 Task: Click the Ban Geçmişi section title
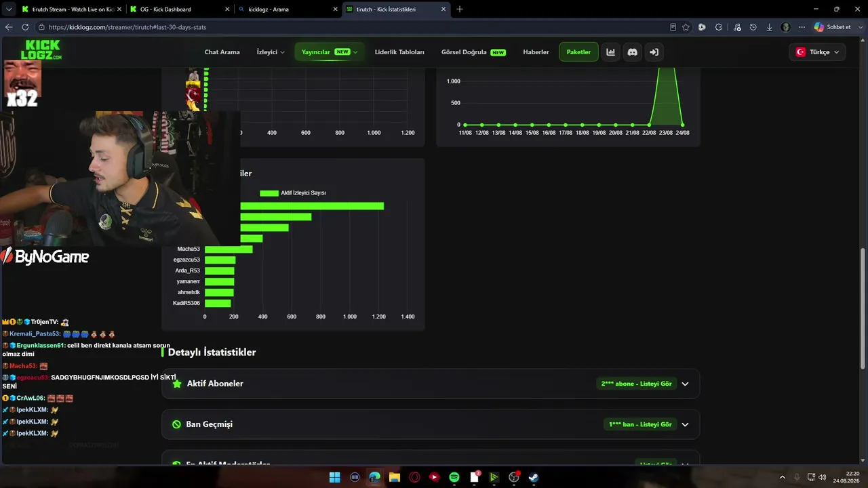coord(210,424)
